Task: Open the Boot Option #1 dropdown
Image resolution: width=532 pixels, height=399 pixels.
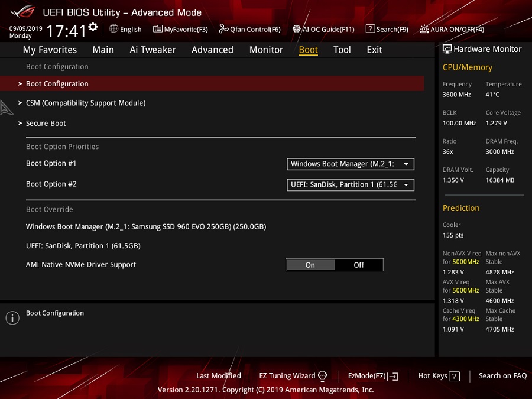Action: pyautogui.click(x=351, y=164)
